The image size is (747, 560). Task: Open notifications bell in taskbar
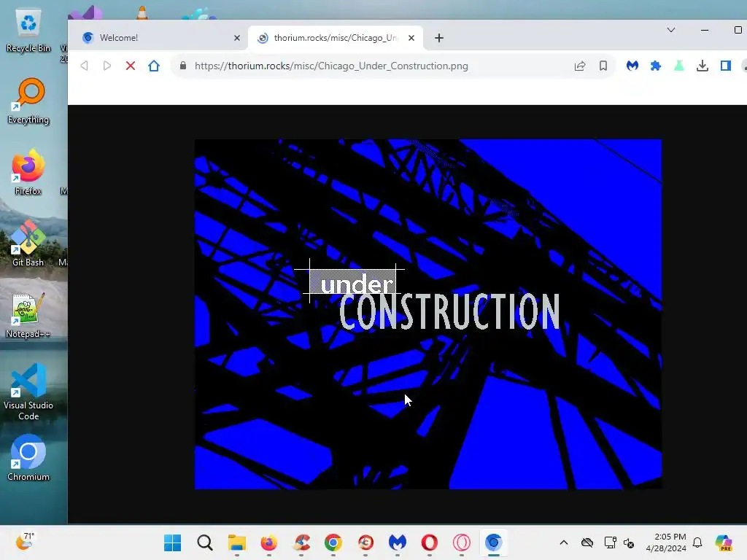point(697,542)
